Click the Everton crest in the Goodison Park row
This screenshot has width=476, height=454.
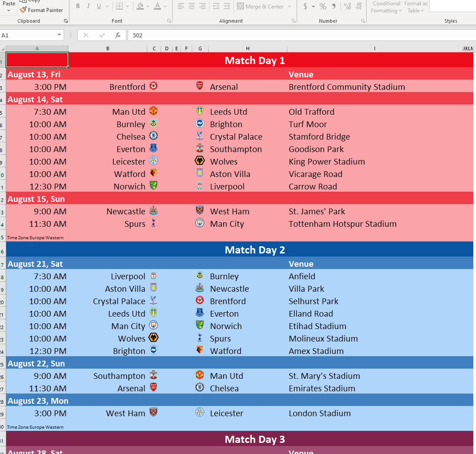pyautogui.click(x=153, y=149)
